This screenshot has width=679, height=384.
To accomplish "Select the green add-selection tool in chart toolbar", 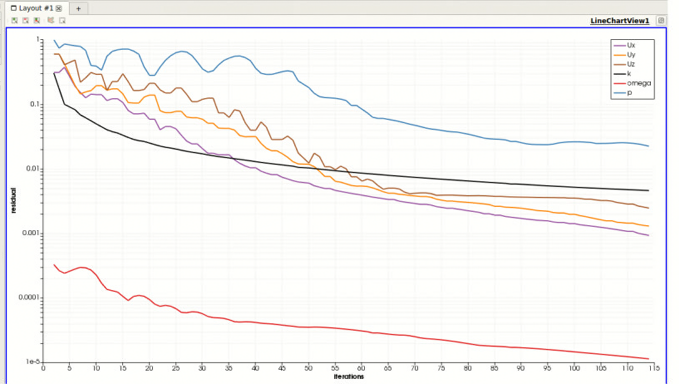I will [x=15, y=20].
